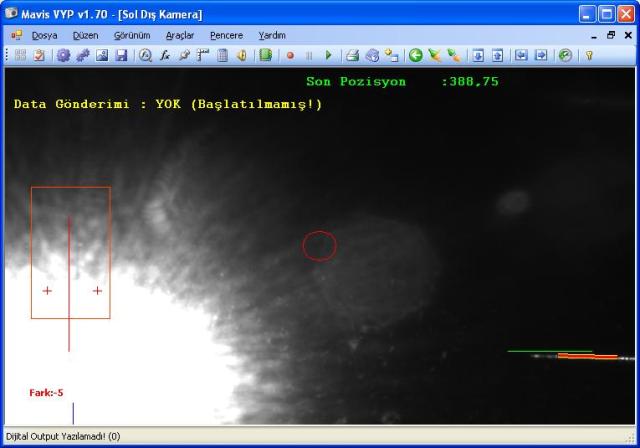Viewport: 640px width, 448px height.
Task: Open settings with the single gear icon
Action: [x=63, y=55]
